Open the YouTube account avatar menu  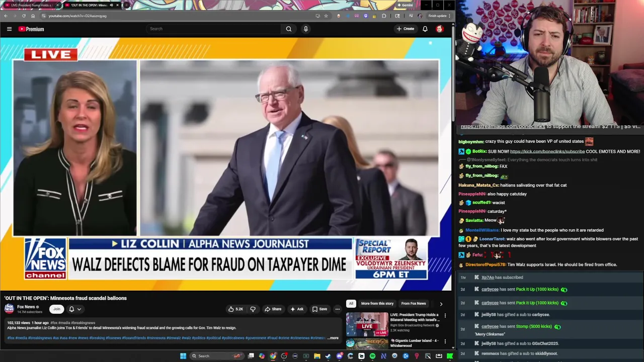[440, 29]
